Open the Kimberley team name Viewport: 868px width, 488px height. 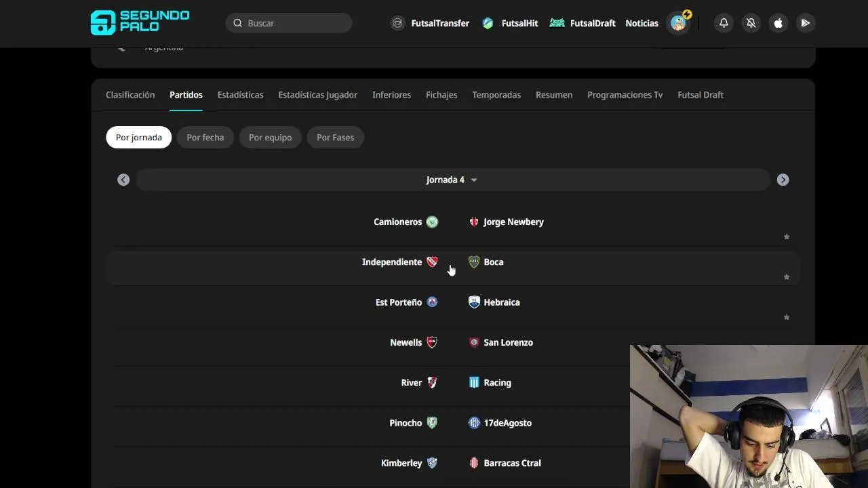[x=401, y=463]
